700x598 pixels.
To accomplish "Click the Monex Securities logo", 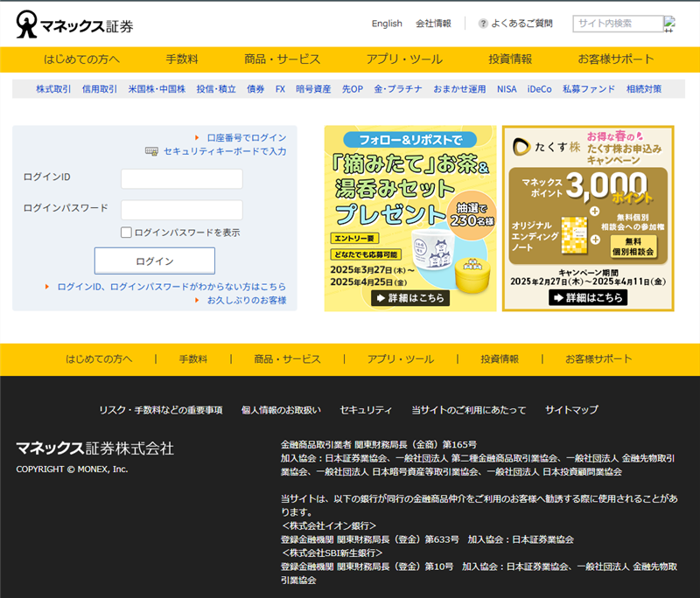I will tap(74, 24).
